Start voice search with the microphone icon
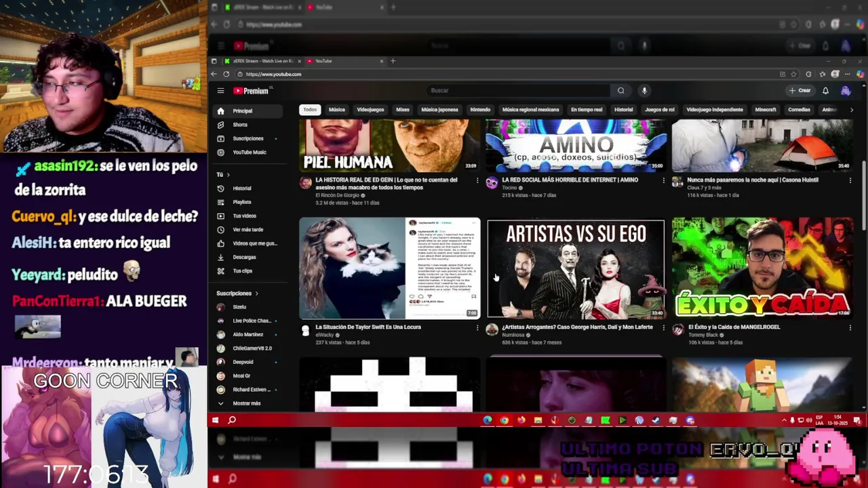Image resolution: width=868 pixels, height=488 pixels. click(x=644, y=90)
